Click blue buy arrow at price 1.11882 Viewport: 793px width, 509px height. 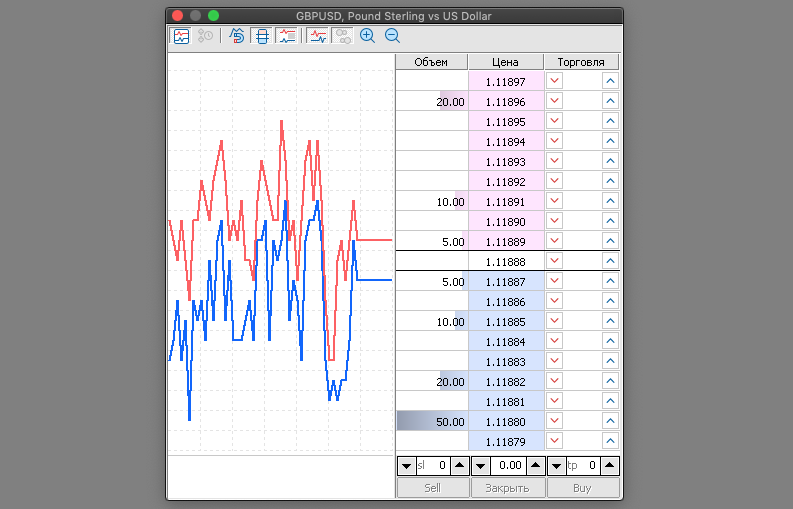pos(610,381)
